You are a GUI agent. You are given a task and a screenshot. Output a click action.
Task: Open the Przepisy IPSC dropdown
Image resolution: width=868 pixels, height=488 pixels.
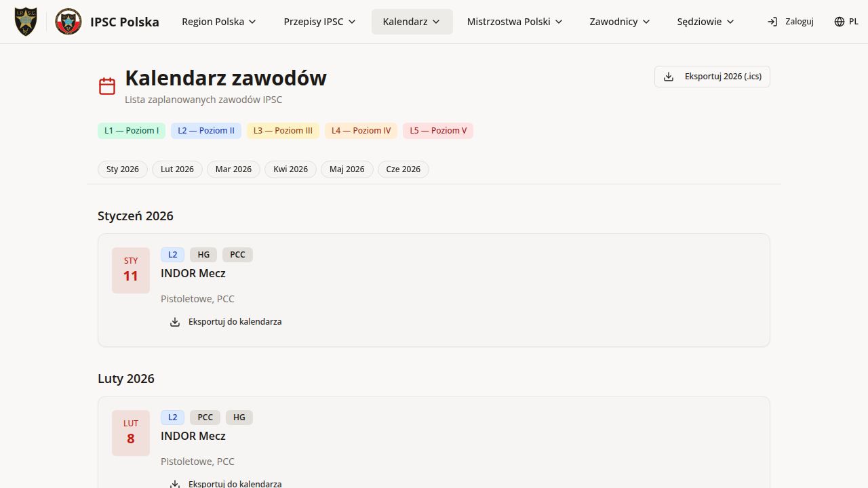[320, 22]
